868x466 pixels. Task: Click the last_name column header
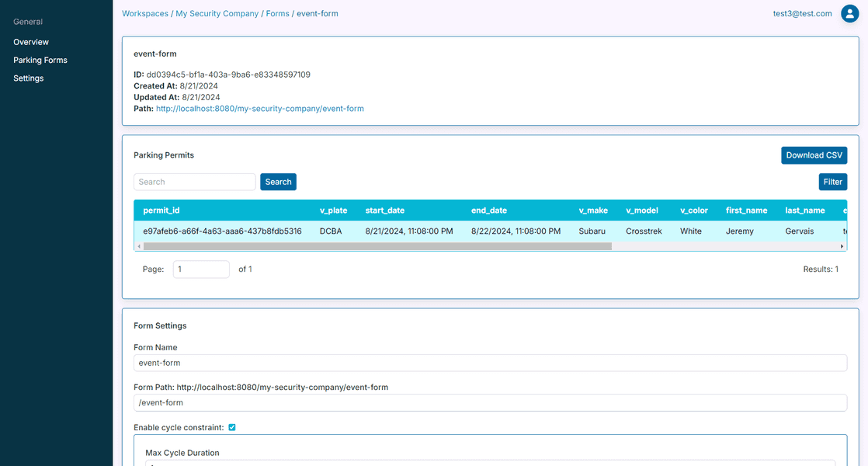tap(805, 210)
